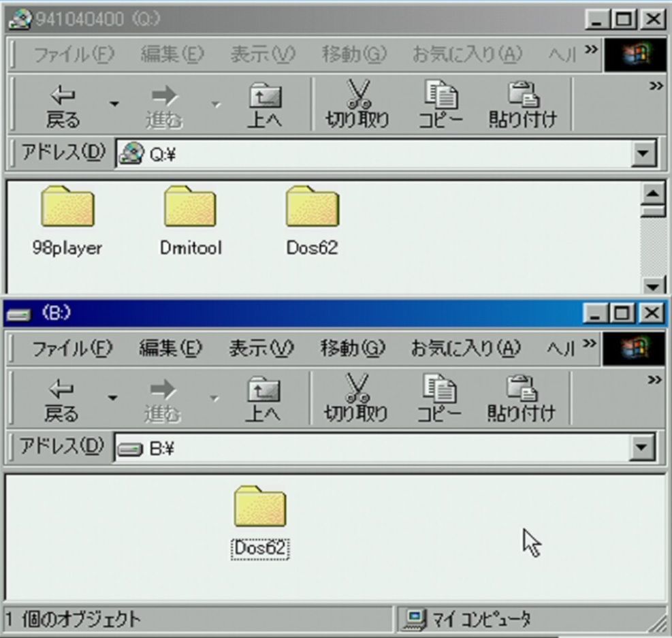Click 貼り付け (Paste) in Q: window toolbar
The image size is (672, 638).
[523, 104]
